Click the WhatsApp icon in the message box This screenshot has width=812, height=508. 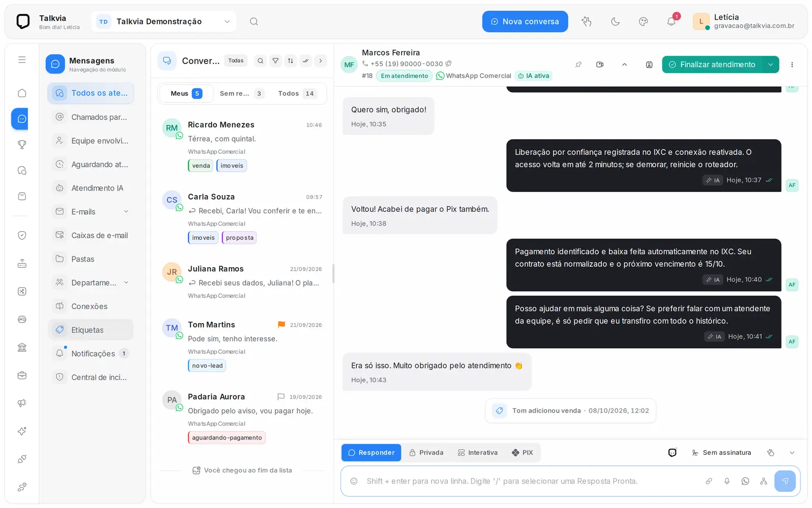click(x=746, y=481)
